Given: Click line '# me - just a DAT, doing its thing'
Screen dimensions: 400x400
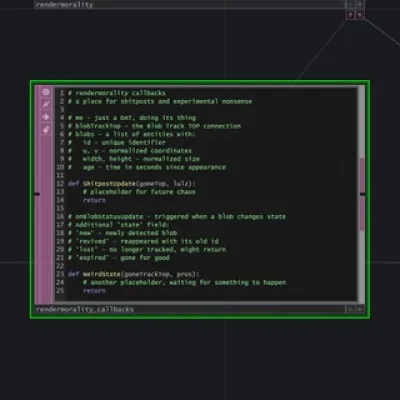Looking at the screenshot, I should 132,118.
